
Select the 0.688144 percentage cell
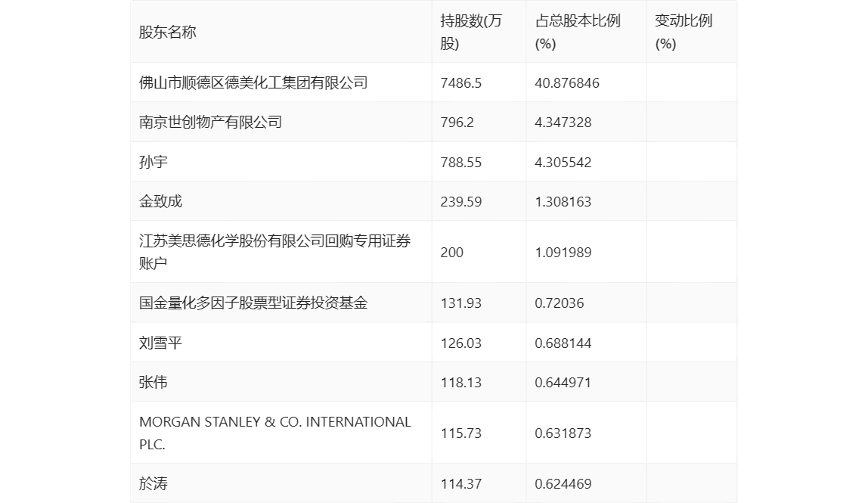563,343
